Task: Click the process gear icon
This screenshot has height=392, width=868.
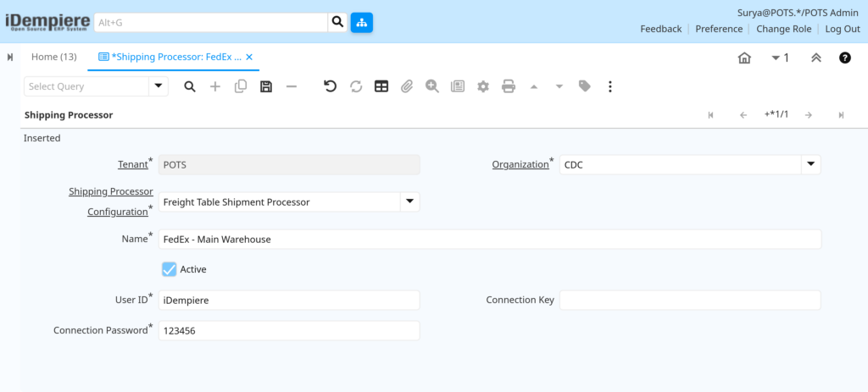Action: [x=483, y=86]
